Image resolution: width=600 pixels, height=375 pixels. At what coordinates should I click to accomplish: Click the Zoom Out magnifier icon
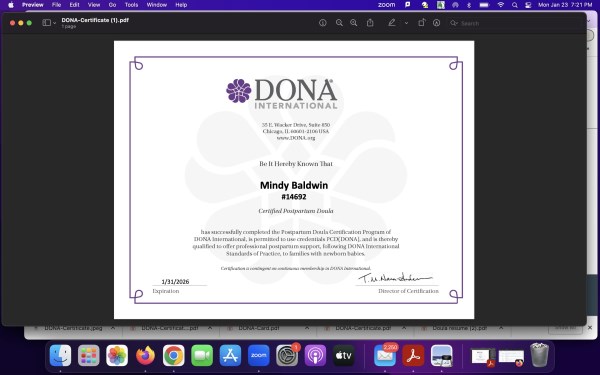(x=339, y=23)
